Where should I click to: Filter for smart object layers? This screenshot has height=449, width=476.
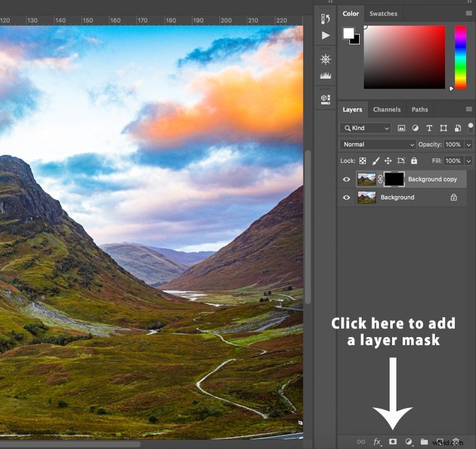click(457, 128)
